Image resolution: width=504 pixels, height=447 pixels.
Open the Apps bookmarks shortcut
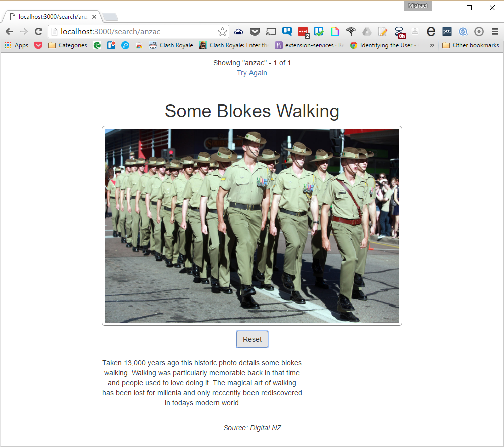pyautogui.click(x=16, y=45)
